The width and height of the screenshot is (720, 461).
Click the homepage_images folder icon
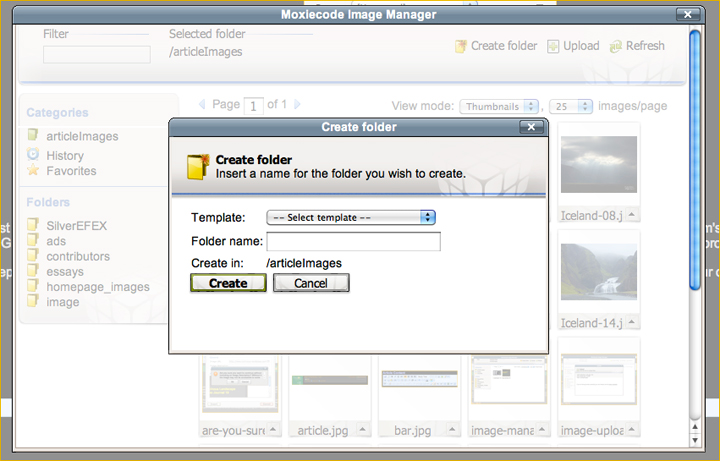tap(33, 285)
